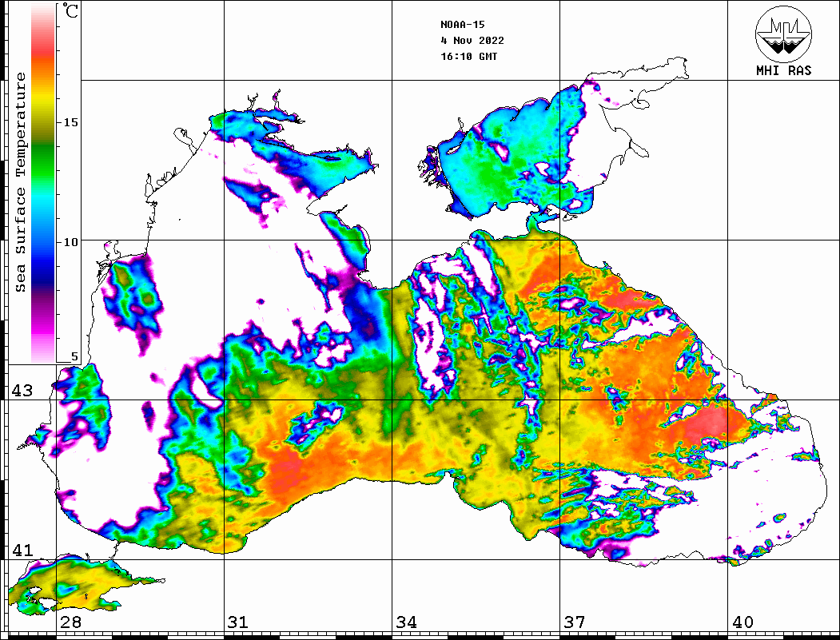Screen dimensions: 840x640
Task: Click latitude label 43
Action: 22,391
